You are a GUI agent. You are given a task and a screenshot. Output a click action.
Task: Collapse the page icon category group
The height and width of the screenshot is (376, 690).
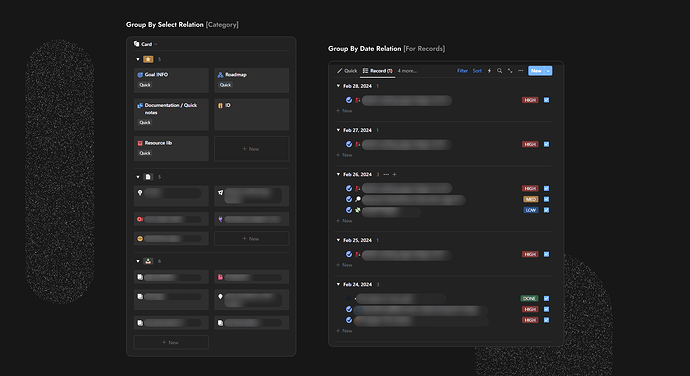pos(138,177)
